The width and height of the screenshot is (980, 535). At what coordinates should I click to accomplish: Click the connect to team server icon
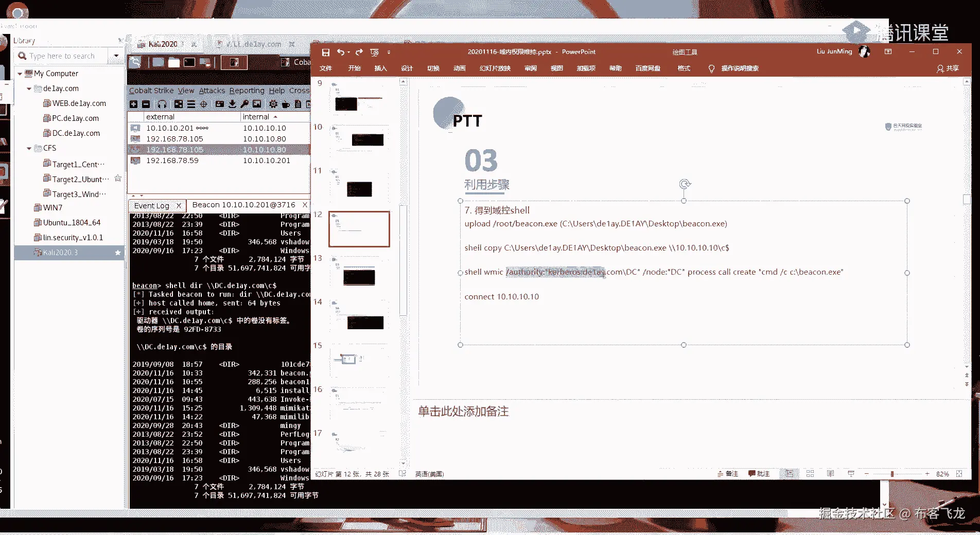(133, 104)
